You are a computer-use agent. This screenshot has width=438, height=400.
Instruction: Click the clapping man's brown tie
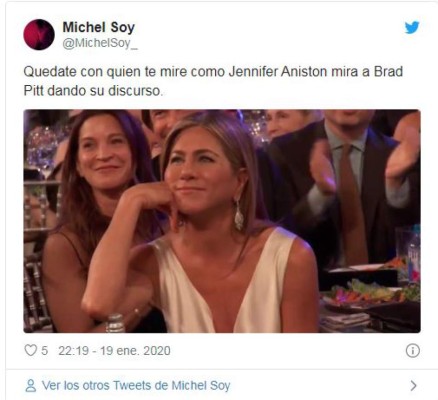(x=351, y=205)
